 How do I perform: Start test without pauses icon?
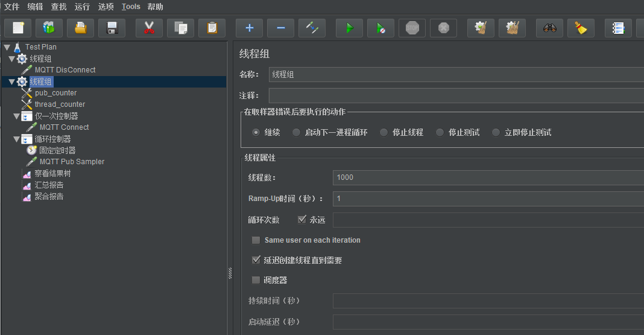(x=380, y=28)
